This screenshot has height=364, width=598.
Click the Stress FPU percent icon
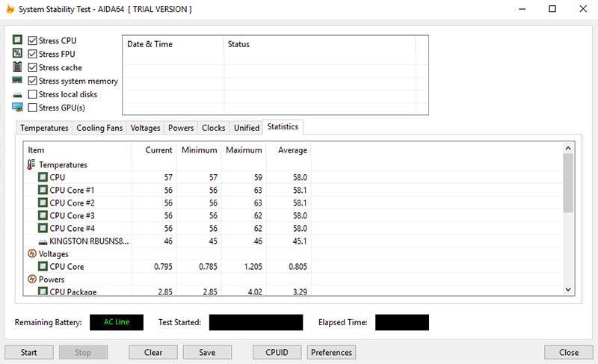pos(17,53)
